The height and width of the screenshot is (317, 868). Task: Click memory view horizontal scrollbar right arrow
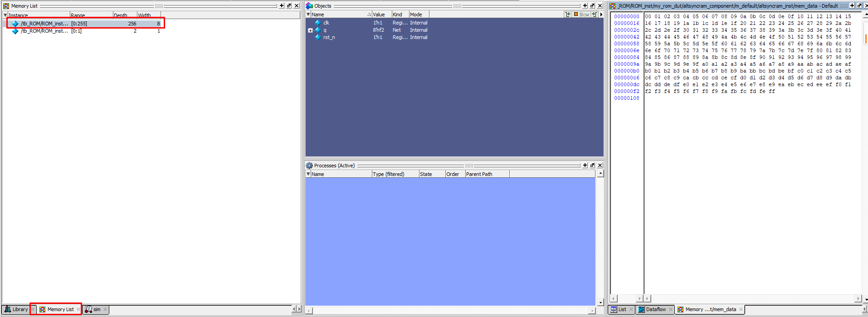858,298
